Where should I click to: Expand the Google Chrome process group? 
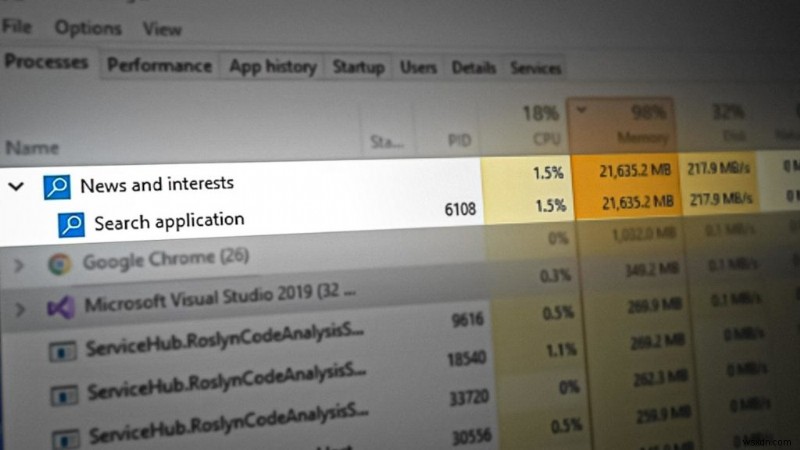tap(18, 265)
